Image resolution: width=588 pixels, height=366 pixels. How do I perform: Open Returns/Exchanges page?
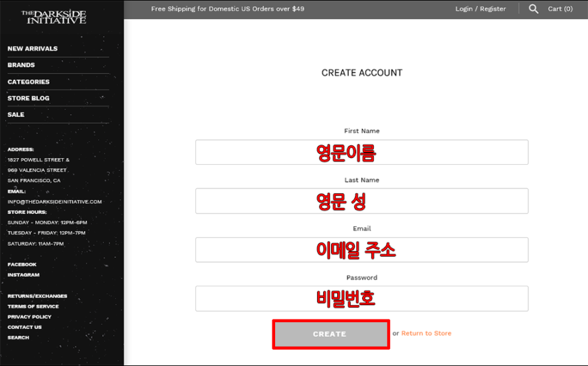point(37,296)
